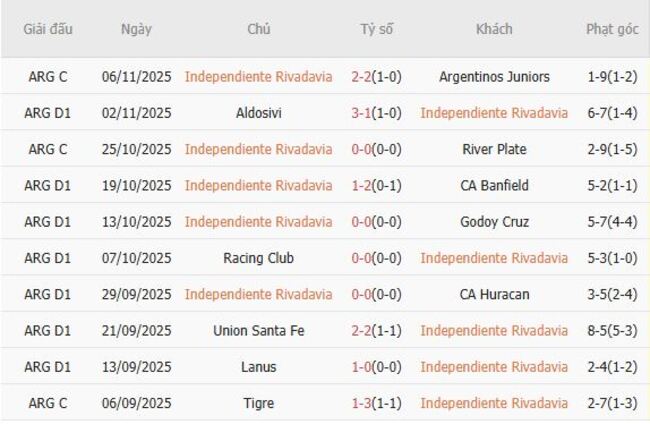Open the CA Banfield team link

click(494, 185)
